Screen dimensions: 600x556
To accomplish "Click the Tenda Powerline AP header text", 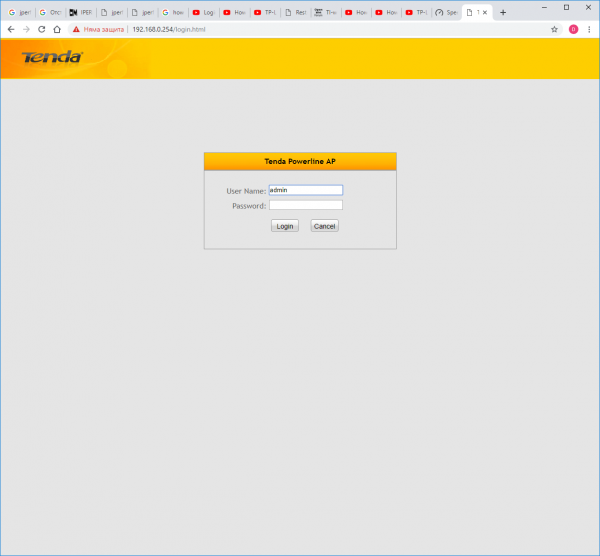I will click(x=300, y=161).
